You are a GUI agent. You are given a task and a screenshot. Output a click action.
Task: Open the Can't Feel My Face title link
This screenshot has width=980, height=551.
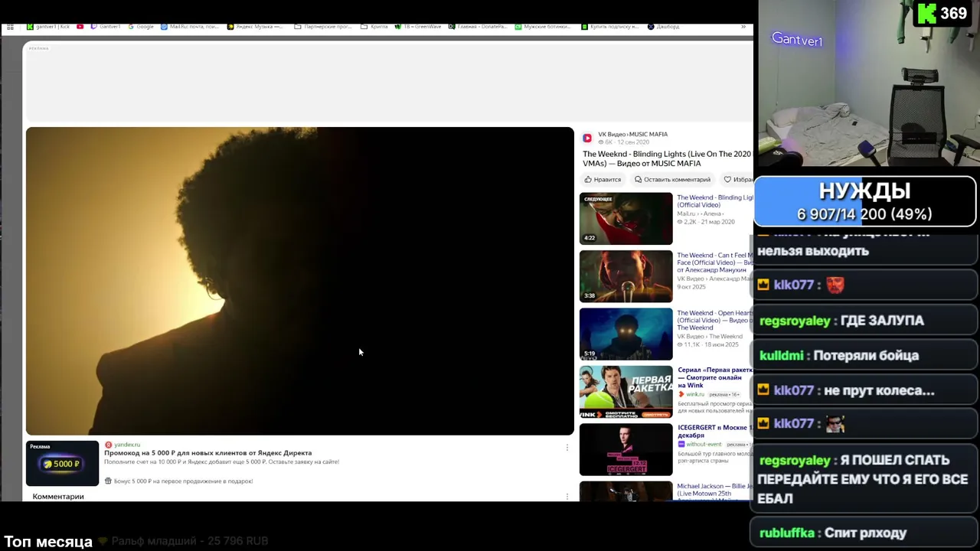click(x=714, y=262)
